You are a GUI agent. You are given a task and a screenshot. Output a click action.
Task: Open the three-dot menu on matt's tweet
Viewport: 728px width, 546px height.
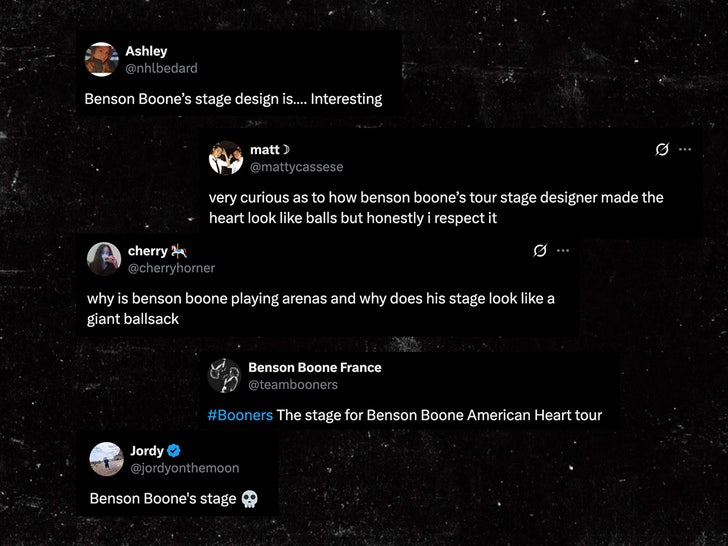coord(685,149)
